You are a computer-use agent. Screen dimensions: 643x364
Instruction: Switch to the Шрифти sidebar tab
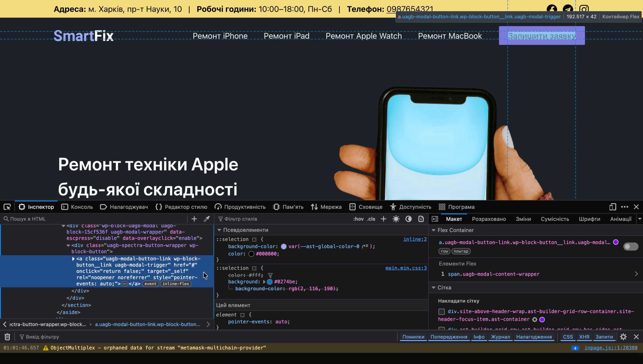(590, 219)
